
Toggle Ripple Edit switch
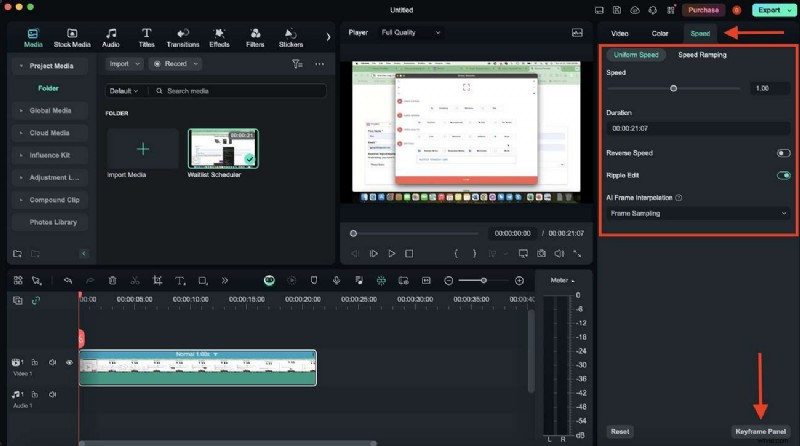click(783, 176)
